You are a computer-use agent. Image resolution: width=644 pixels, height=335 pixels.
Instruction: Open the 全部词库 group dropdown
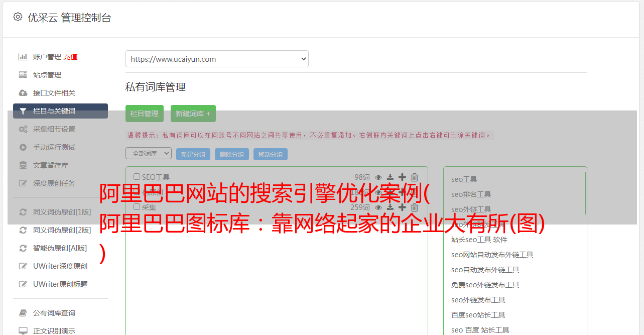[x=149, y=153]
